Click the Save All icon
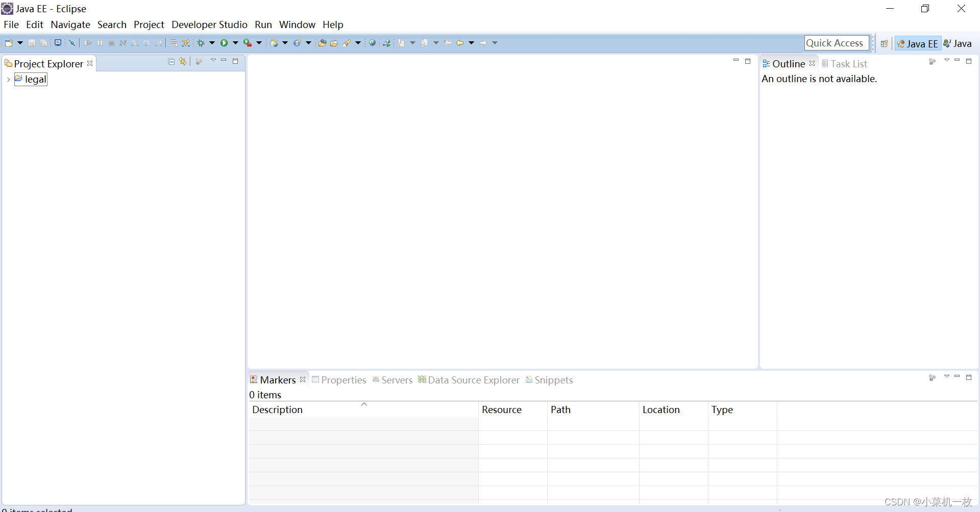The image size is (980, 512). pos(44,43)
